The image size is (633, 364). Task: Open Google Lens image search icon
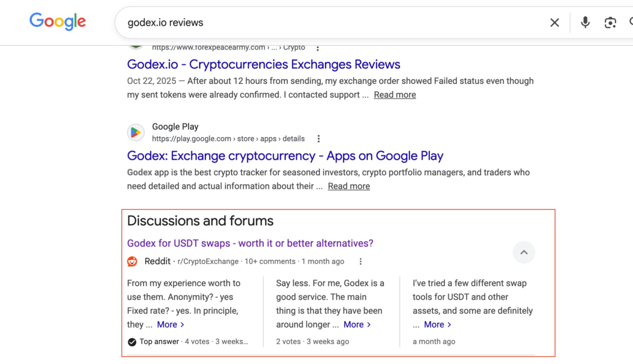pyautogui.click(x=610, y=23)
